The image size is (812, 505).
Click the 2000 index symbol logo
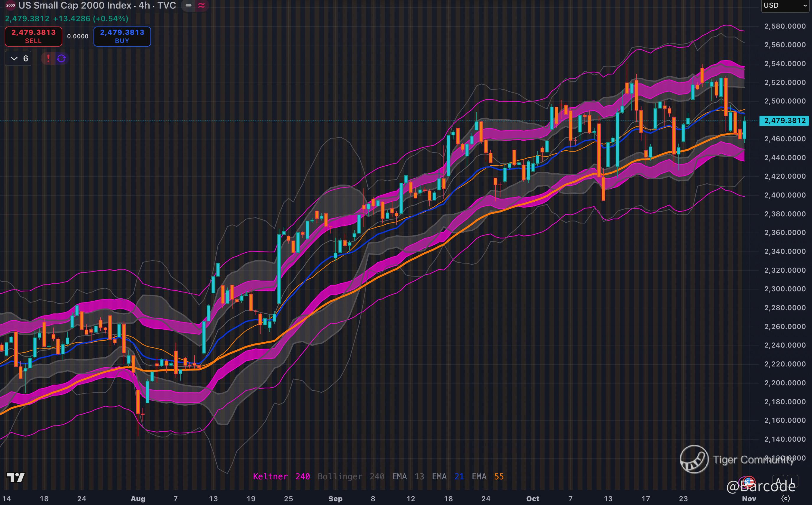click(10, 5)
